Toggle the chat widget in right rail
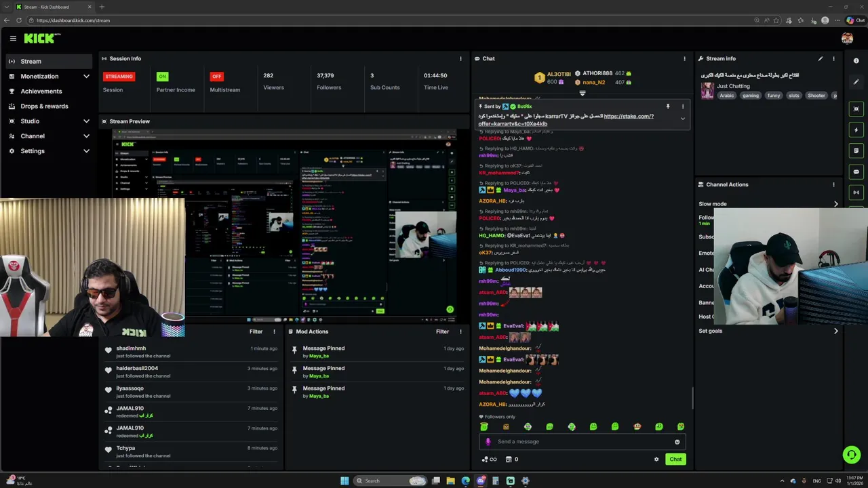The image size is (868, 488). click(856, 171)
